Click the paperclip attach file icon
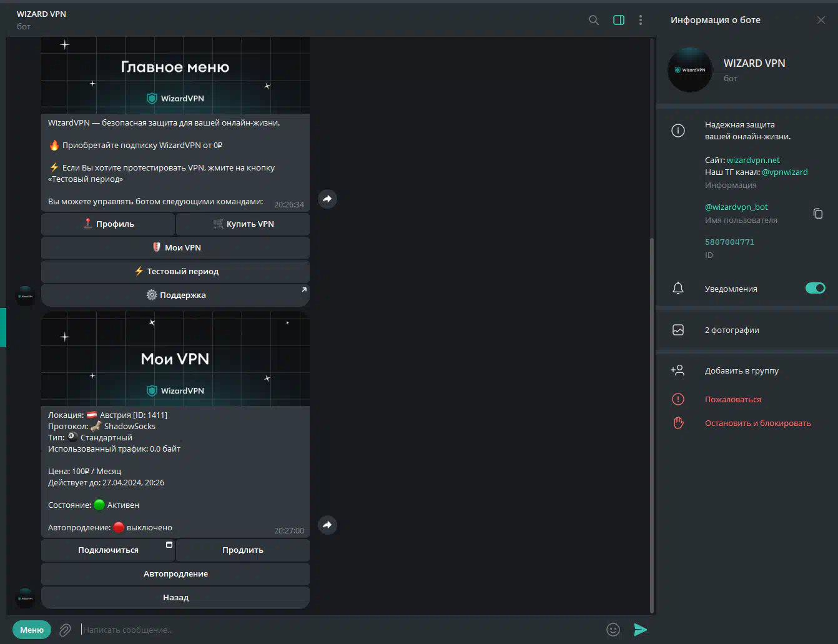The width and height of the screenshot is (838, 644). 65,630
